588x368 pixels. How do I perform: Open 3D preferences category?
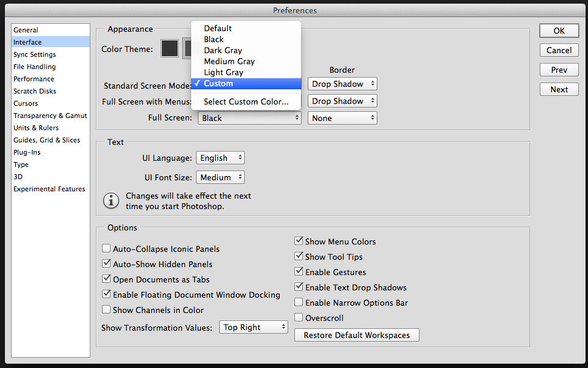click(51, 177)
